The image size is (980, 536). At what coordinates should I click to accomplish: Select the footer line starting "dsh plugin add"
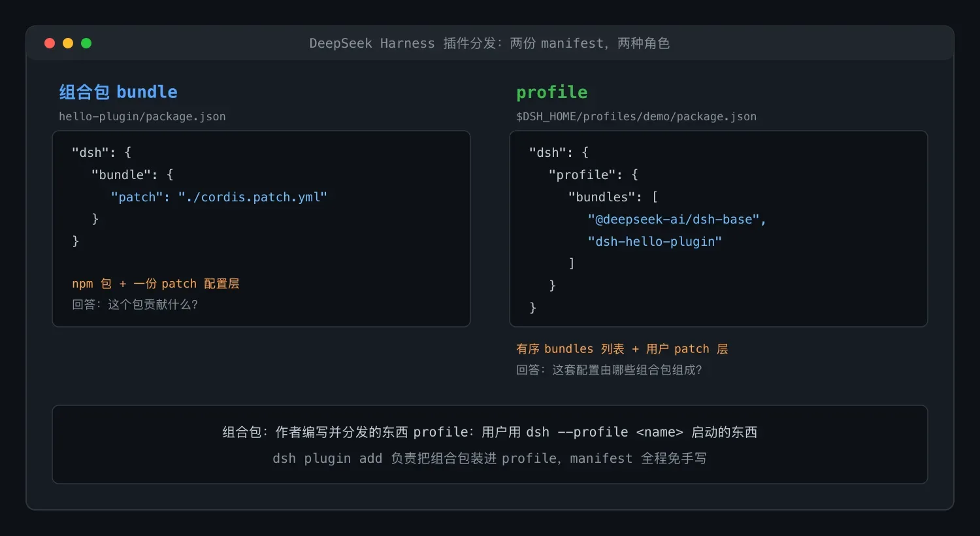tap(490, 458)
